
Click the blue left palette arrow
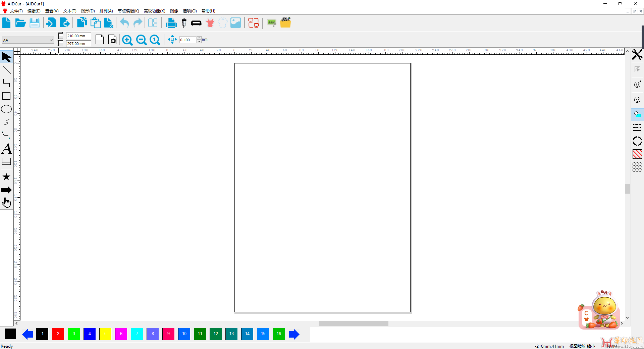(27, 334)
